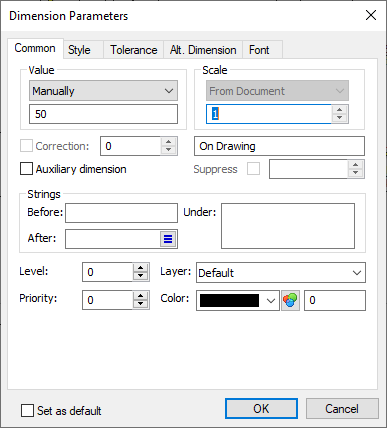Decrease the Scale value with down arrow
This screenshot has width=387, height=428.
point(339,118)
